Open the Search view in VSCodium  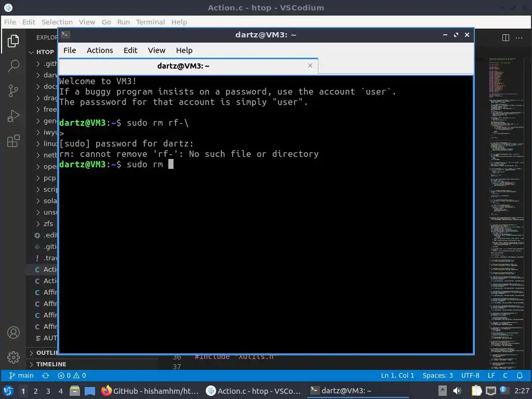pos(13,66)
